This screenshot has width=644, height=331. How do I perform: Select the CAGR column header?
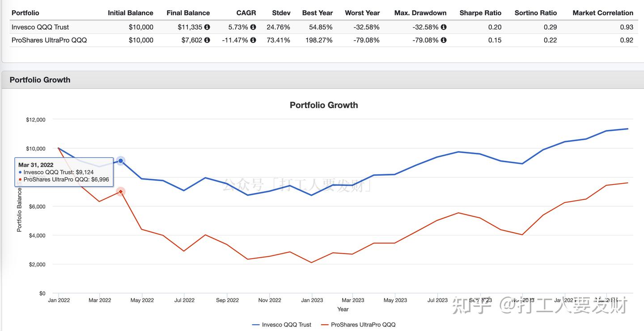coord(246,13)
